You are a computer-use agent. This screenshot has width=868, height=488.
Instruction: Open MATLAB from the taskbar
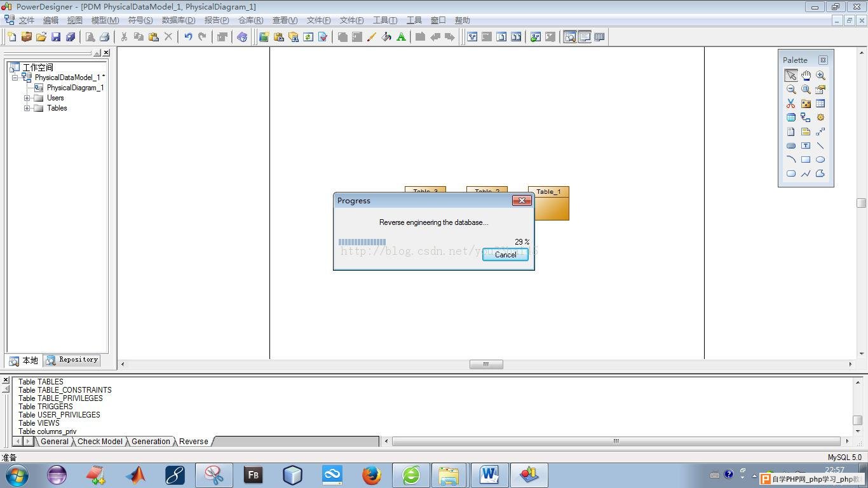click(135, 475)
